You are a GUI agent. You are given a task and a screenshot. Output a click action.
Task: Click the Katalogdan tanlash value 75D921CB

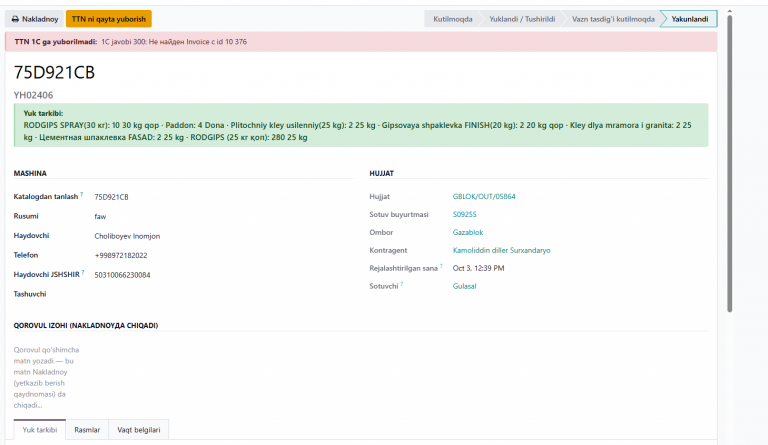pos(111,197)
